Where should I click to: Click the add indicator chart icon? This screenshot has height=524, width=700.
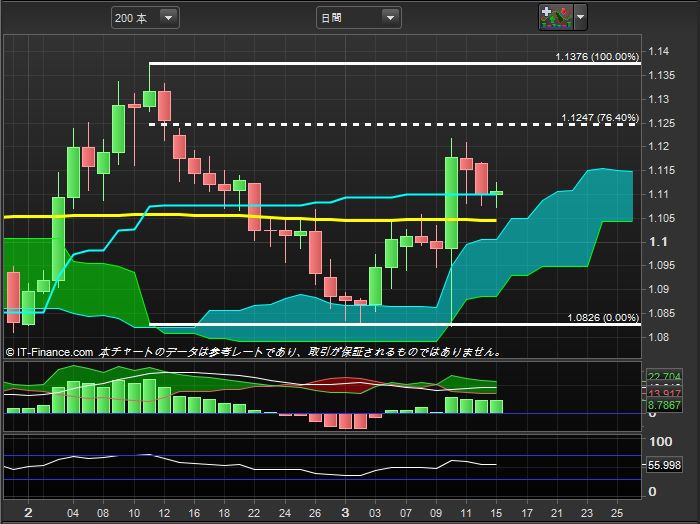[x=556, y=17]
